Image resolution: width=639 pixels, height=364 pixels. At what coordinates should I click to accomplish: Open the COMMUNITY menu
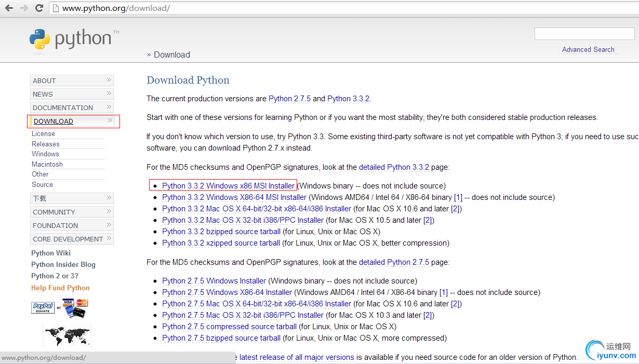coord(72,212)
